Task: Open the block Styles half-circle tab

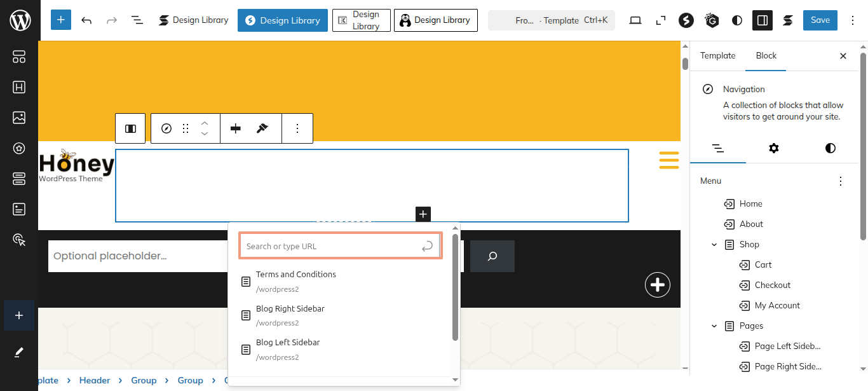Action: click(830, 148)
